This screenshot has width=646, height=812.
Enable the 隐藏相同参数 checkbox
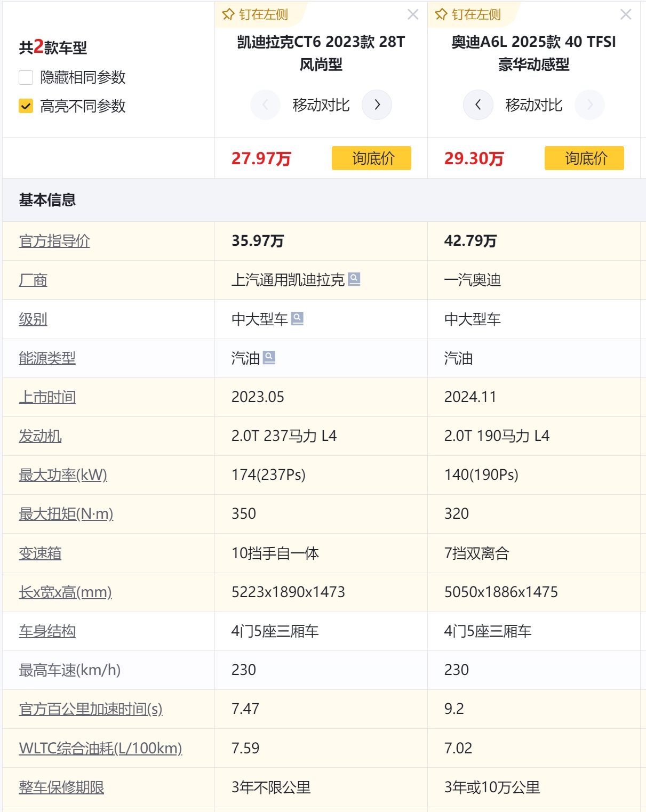[26, 77]
